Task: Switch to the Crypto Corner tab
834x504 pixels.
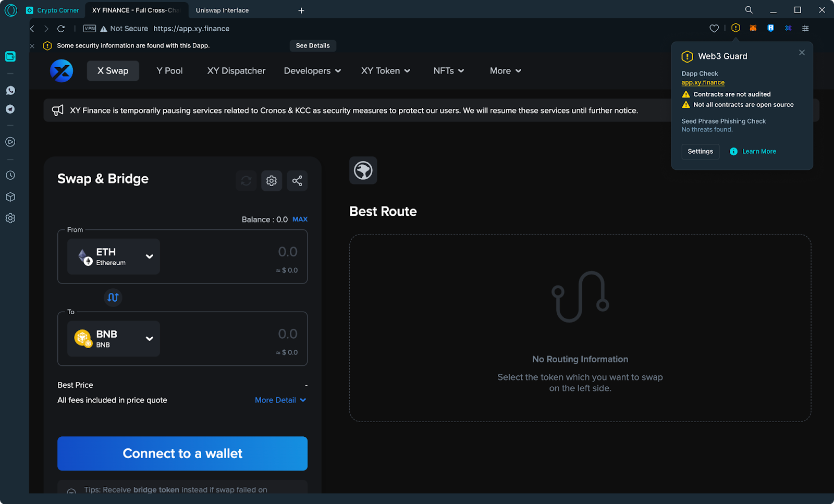Action: coord(53,10)
